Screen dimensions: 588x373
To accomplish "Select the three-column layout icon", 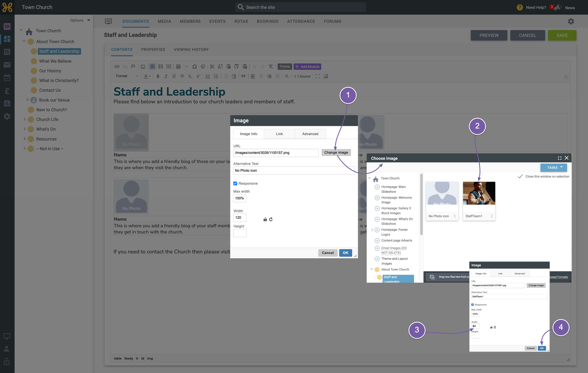I will click(169, 66).
